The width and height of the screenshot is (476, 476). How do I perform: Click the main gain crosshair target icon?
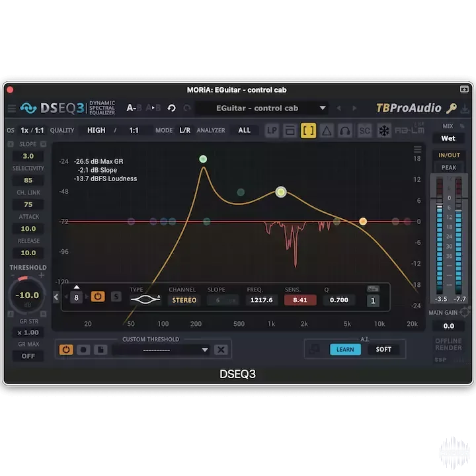pos(465,312)
